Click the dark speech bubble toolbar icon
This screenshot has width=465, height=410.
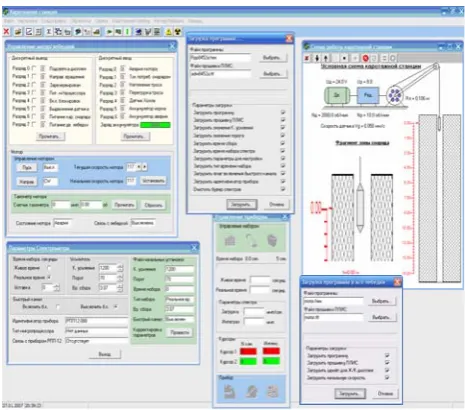78,32
